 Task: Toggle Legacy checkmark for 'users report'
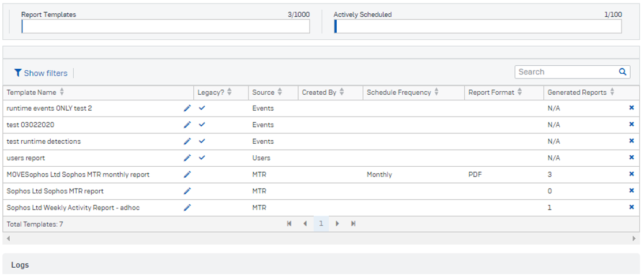pos(201,158)
